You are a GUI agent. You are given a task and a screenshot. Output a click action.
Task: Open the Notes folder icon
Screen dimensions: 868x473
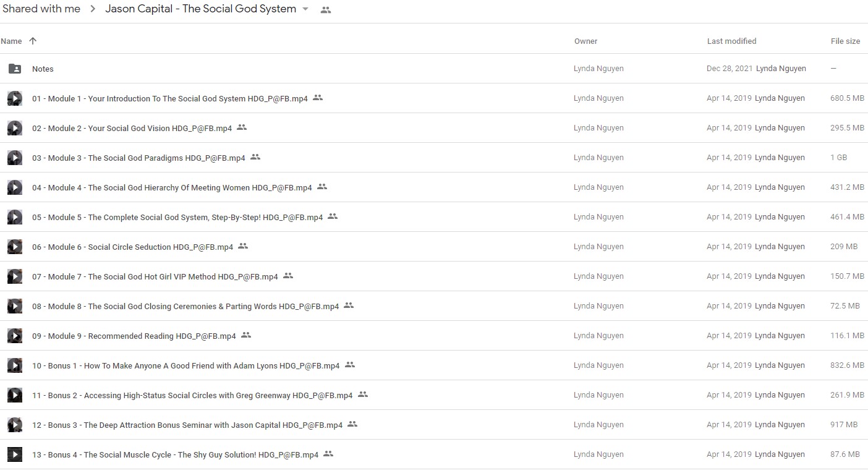tap(15, 69)
